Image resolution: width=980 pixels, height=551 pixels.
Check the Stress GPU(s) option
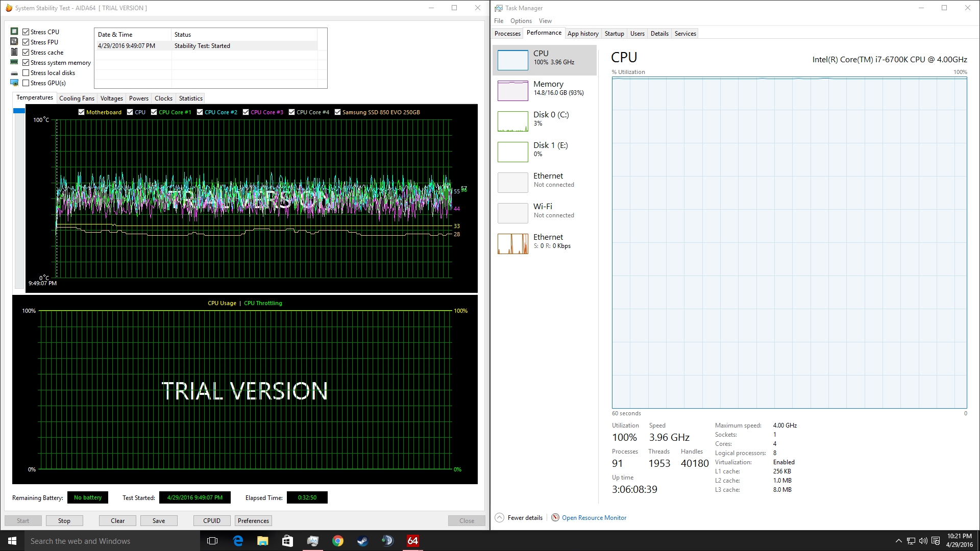coord(26,83)
